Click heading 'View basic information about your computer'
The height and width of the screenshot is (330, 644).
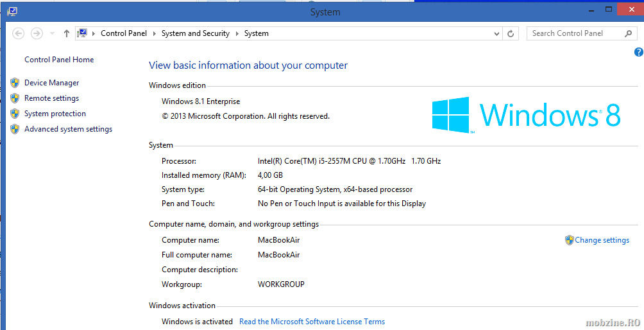pos(248,65)
